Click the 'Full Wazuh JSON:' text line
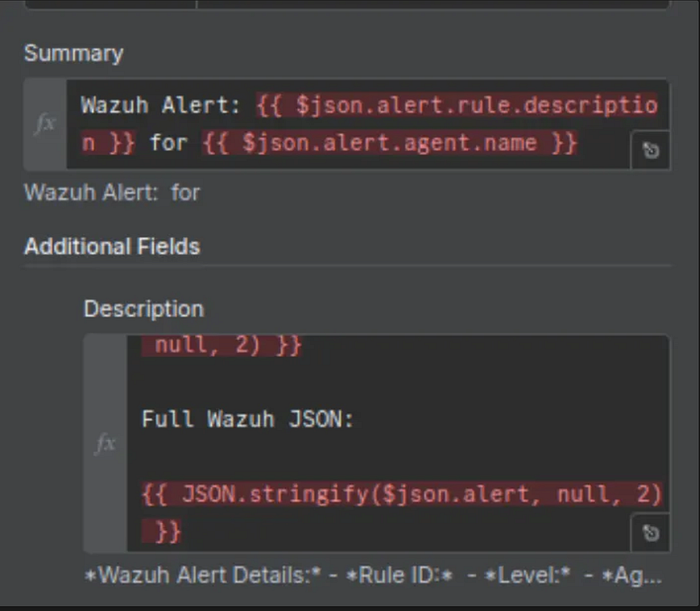700x611 pixels. click(x=247, y=419)
